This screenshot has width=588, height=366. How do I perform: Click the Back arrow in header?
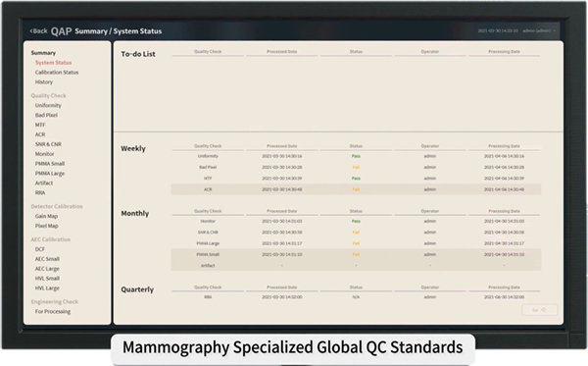(38, 31)
